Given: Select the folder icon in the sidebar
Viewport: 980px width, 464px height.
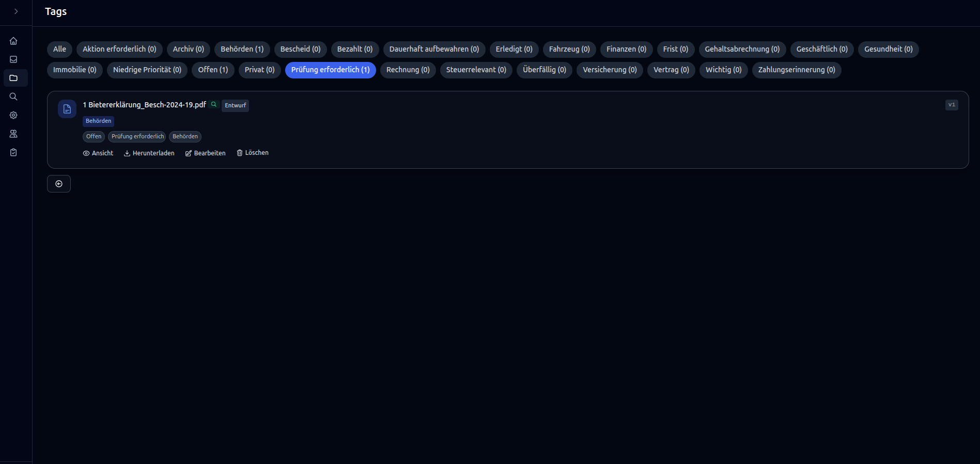Looking at the screenshot, I should coord(13,78).
